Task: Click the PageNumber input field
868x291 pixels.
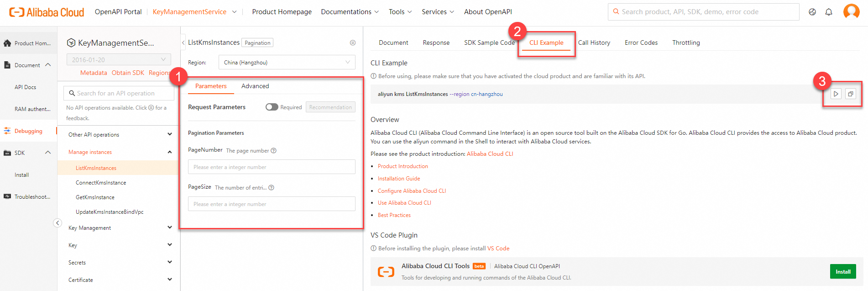Action: (x=272, y=167)
